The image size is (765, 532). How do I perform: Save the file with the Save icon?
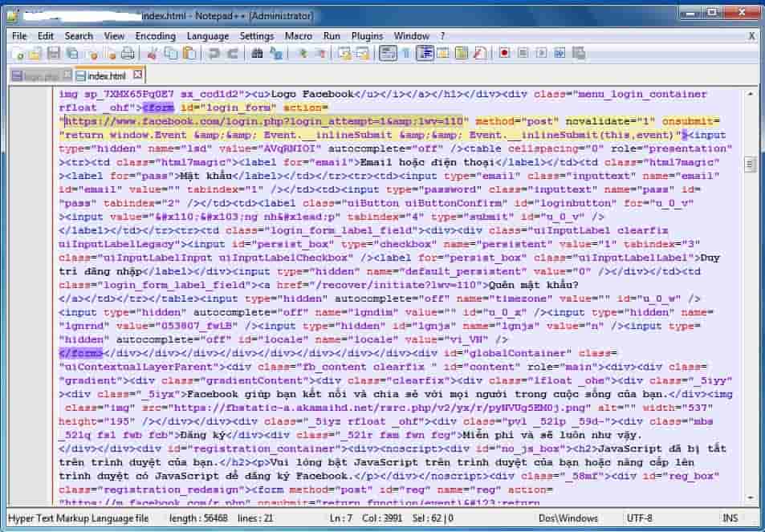[x=53, y=53]
